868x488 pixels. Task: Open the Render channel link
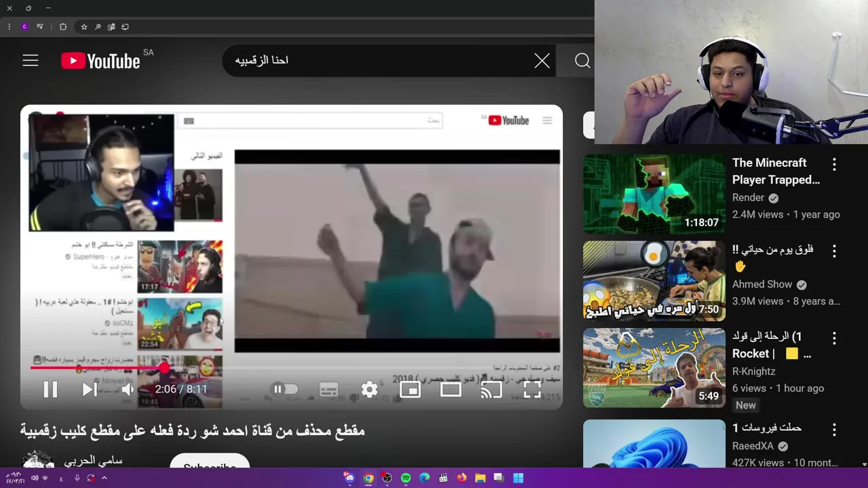(748, 198)
